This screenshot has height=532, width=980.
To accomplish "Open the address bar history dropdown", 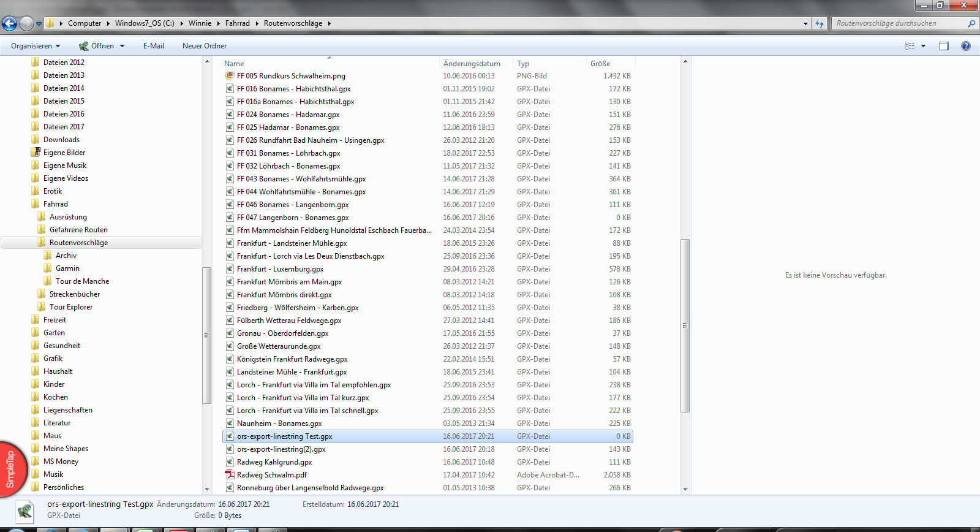I will (805, 23).
